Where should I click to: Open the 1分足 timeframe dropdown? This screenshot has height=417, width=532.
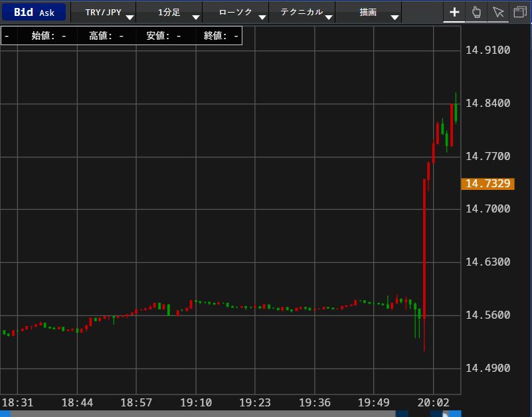(x=169, y=13)
